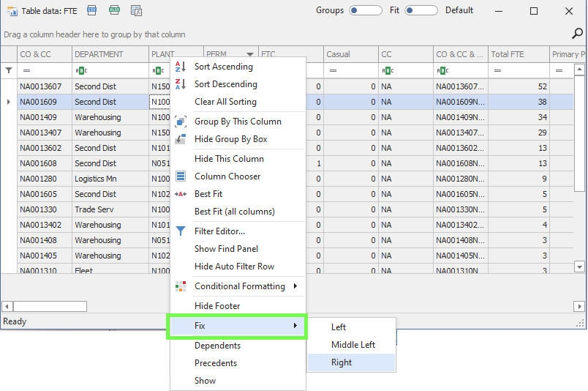Toggle the Groups switch
This screenshot has width=588, height=391.
[365, 11]
